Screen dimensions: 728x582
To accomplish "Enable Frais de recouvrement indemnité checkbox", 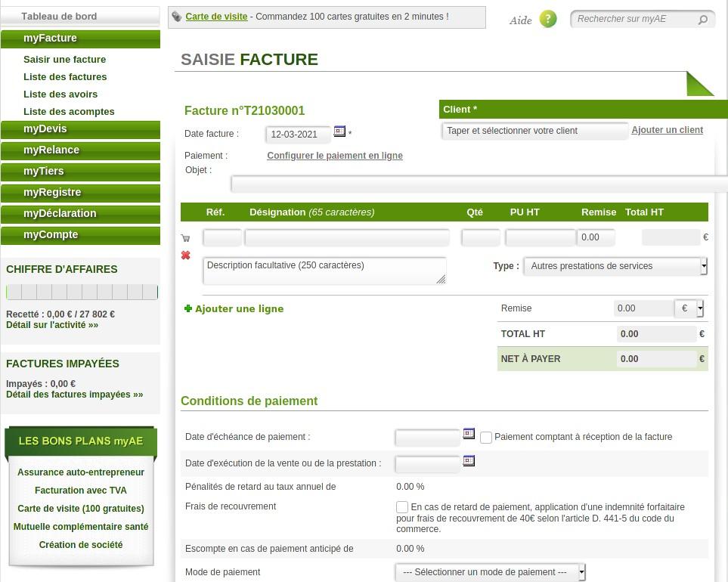I will [402, 507].
